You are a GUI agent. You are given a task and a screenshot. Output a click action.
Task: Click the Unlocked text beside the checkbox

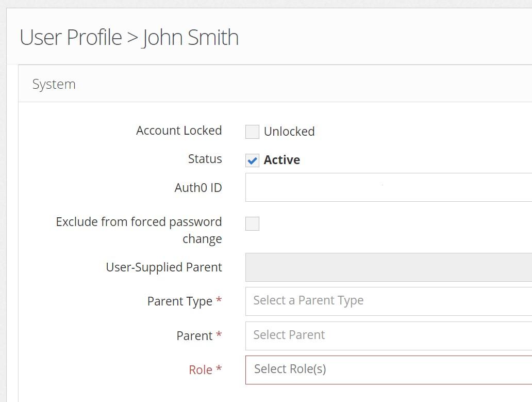click(289, 132)
